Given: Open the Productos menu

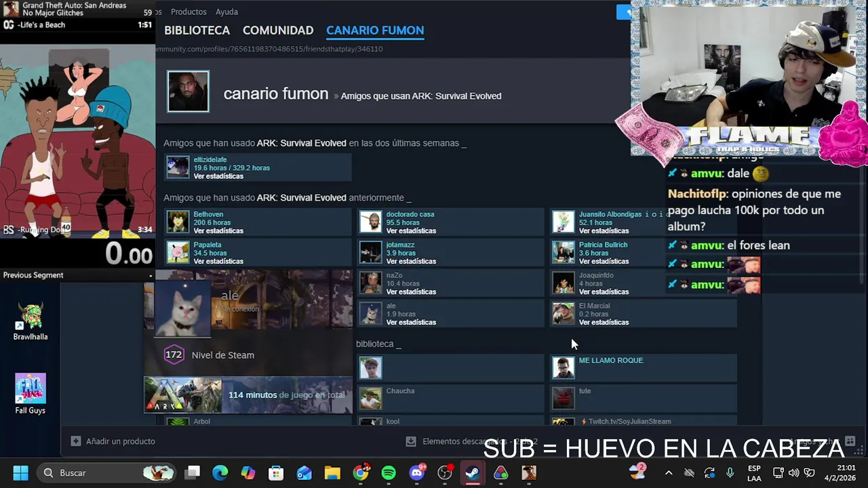Looking at the screenshot, I should tap(189, 12).
